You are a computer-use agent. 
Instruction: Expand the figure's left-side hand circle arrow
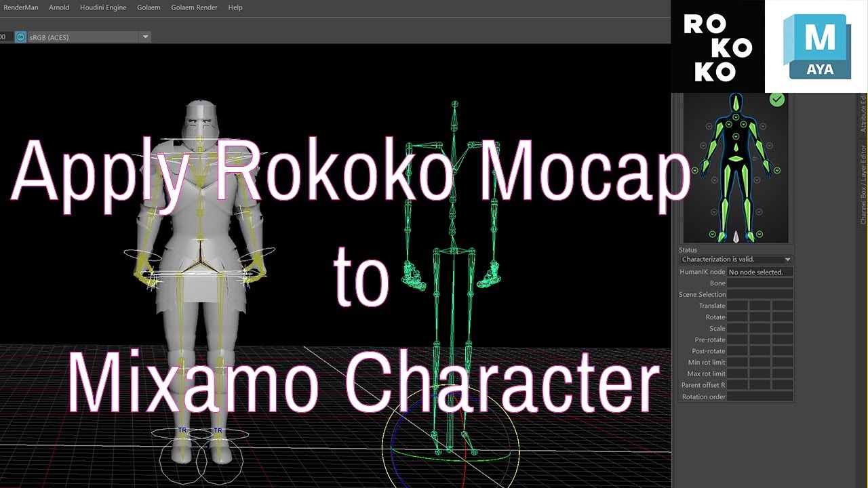tap(695, 170)
